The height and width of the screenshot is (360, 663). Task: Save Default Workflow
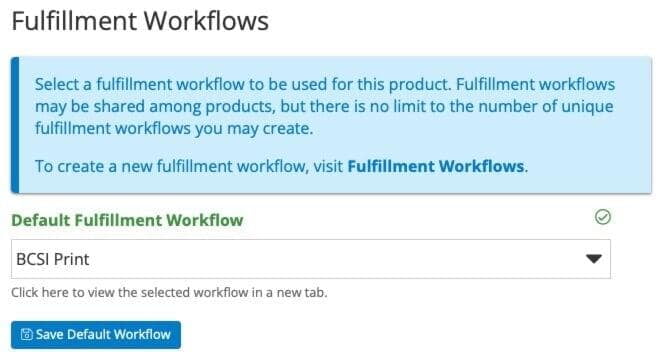(96, 335)
